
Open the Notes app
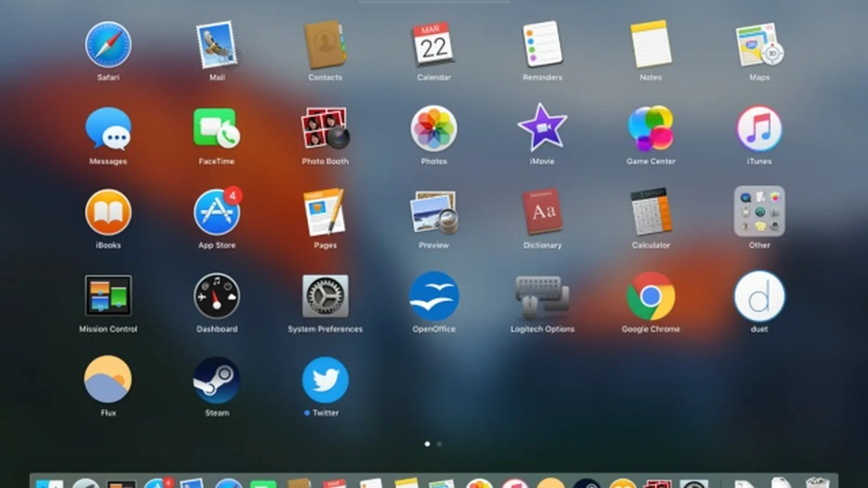[651, 45]
